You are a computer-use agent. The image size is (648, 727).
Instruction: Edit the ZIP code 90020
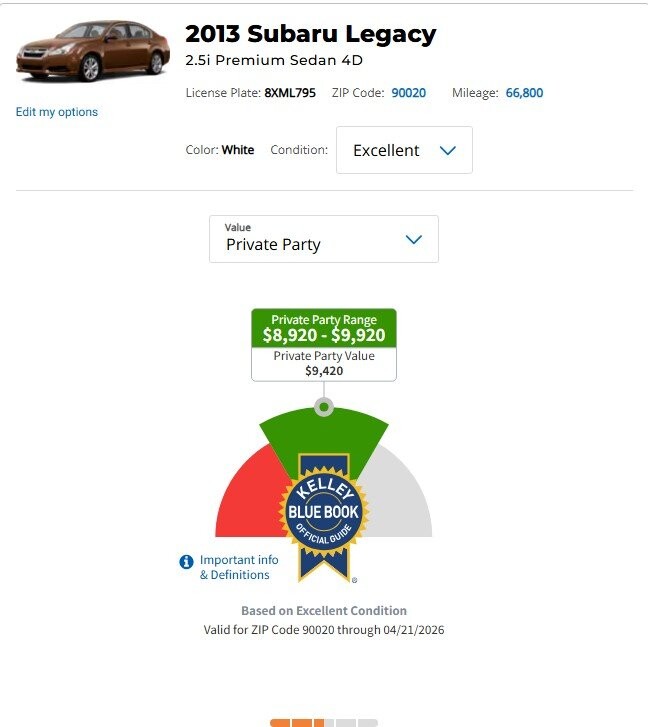(x=408, y=93)
